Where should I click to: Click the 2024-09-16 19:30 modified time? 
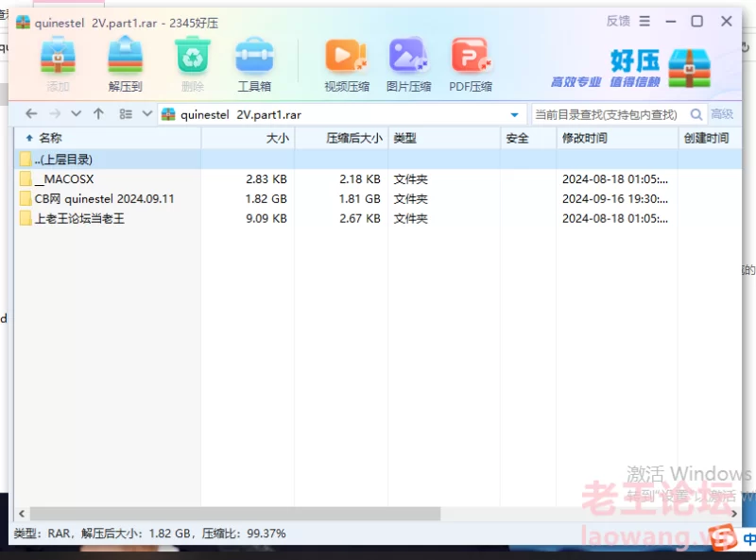pos(615,198)
